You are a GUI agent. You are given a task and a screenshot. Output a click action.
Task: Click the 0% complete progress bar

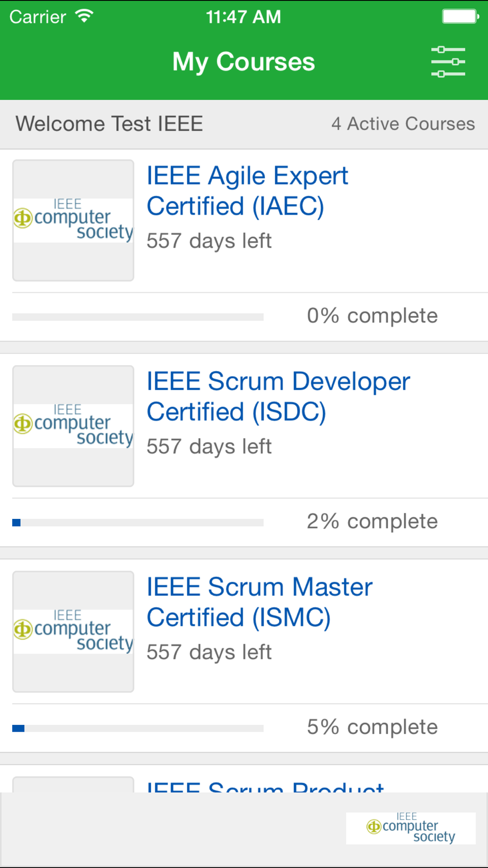138,317
